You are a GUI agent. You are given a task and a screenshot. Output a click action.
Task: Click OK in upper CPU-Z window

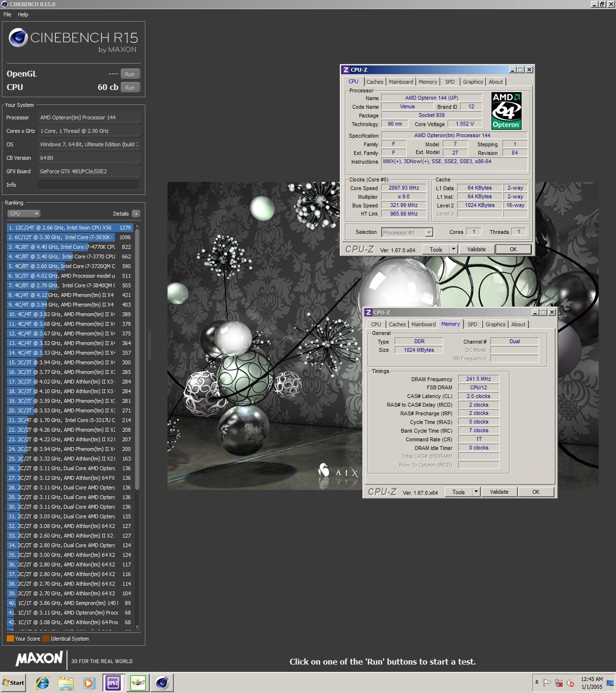513,249
